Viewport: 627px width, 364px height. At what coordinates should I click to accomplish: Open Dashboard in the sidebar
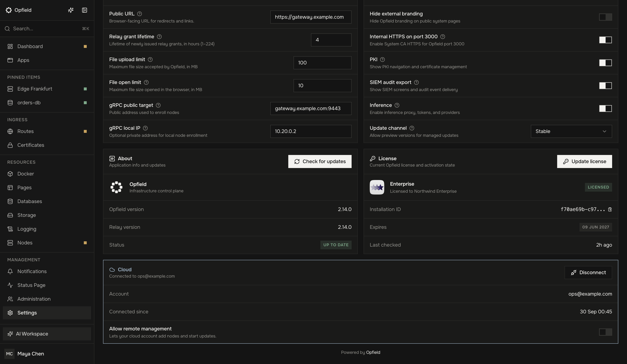click(x=47, y=46)
